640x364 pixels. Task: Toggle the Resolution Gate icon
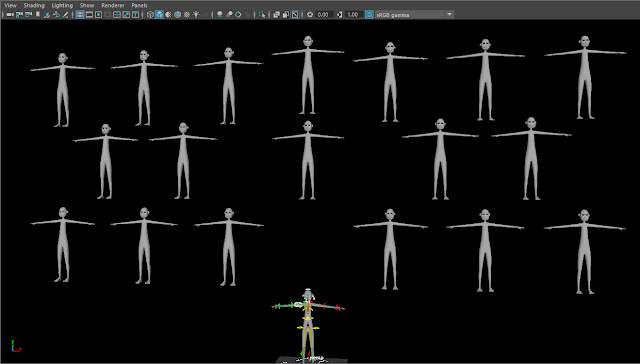(98, 15)
